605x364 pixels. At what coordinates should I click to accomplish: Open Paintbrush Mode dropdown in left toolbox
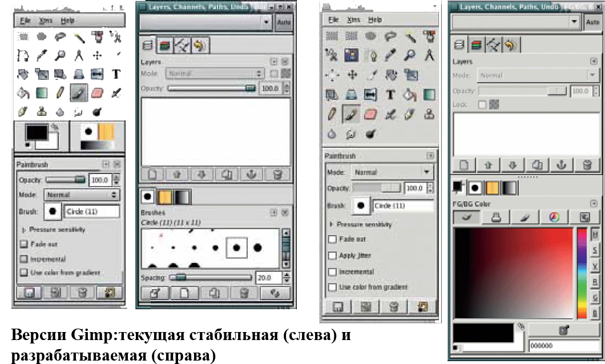point(82,195)
